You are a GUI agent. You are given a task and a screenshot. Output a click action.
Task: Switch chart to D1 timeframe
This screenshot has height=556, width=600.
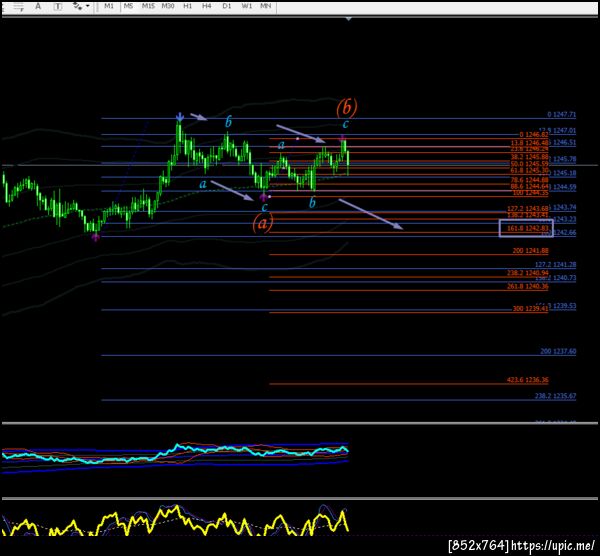click(227, 6)
